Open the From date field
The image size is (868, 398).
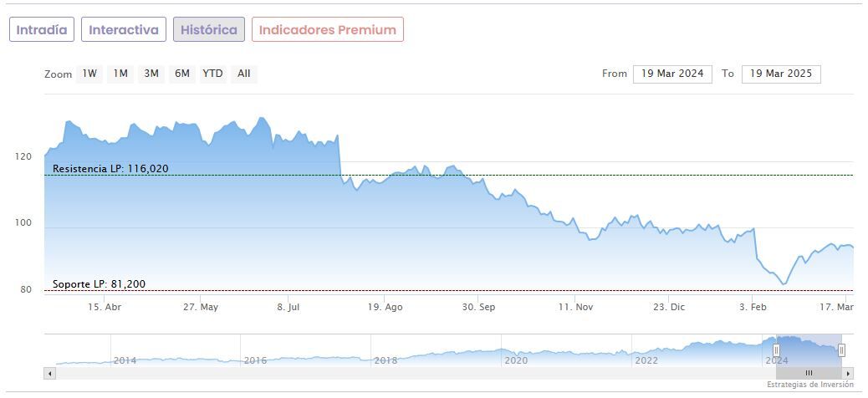[672, 74]
